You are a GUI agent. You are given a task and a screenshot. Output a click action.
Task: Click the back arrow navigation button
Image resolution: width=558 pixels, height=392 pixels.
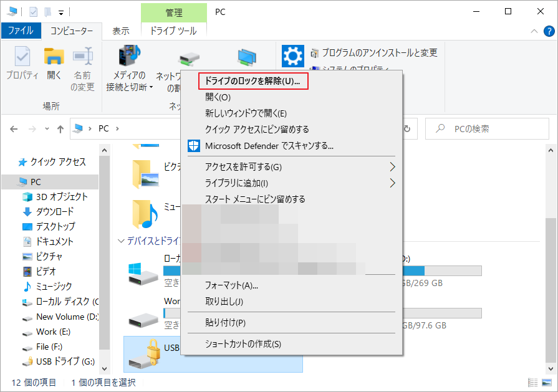(15, 129)
